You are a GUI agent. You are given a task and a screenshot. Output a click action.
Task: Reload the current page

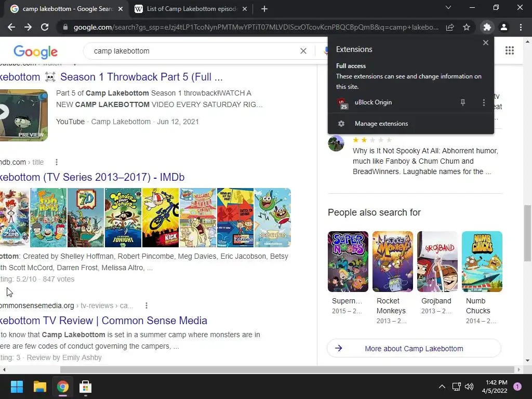click(45, 27)
